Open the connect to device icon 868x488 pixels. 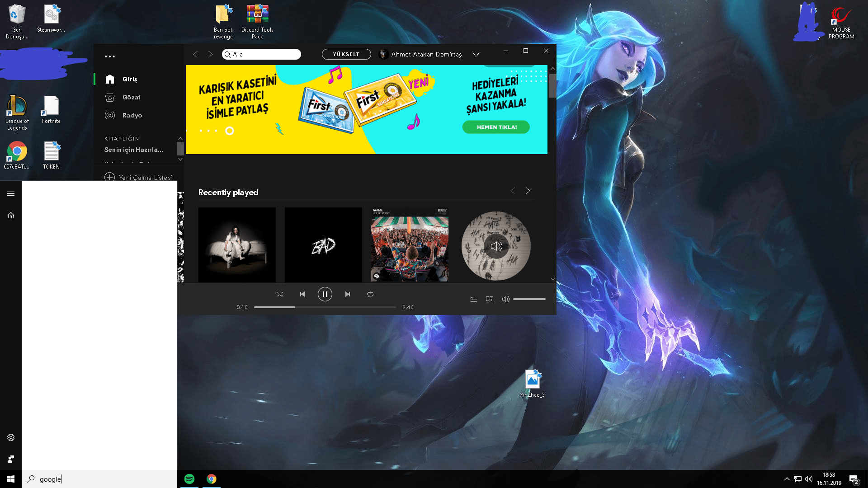point(490,299)
